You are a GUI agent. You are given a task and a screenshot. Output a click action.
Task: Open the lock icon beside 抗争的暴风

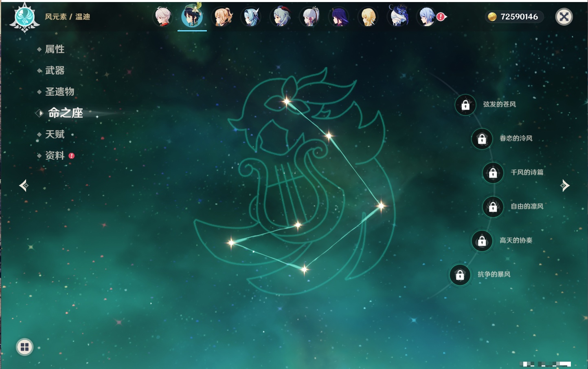tap(460, 275)
